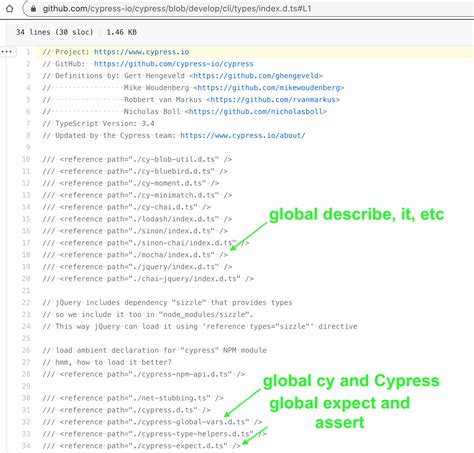Select line number 32 for global vars

click(x=26, y=422)
